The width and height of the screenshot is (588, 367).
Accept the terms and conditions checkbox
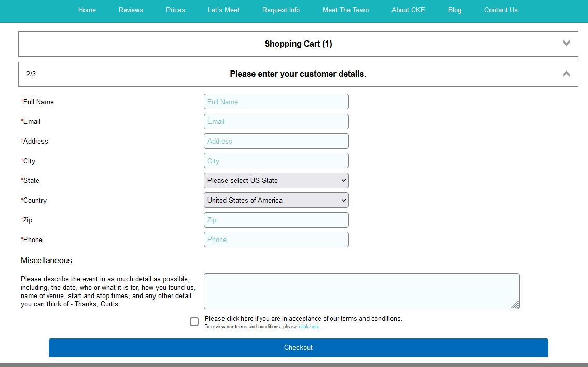[194, 322]
